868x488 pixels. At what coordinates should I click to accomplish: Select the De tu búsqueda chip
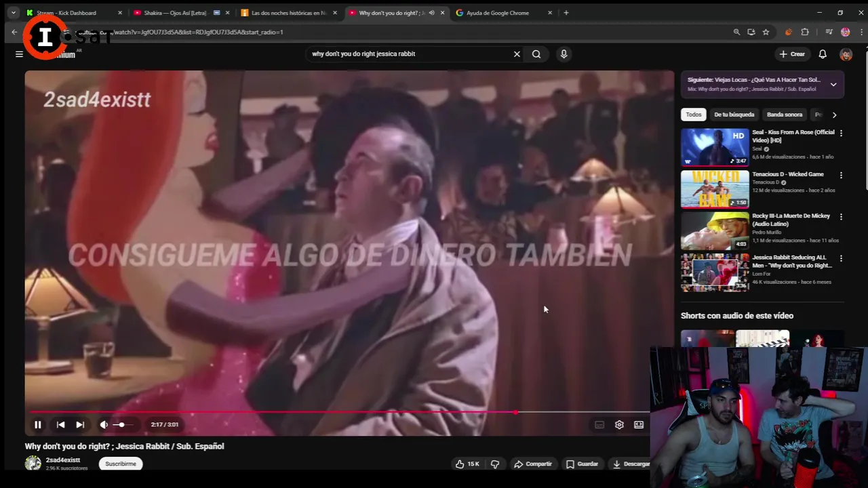point(734,115)
